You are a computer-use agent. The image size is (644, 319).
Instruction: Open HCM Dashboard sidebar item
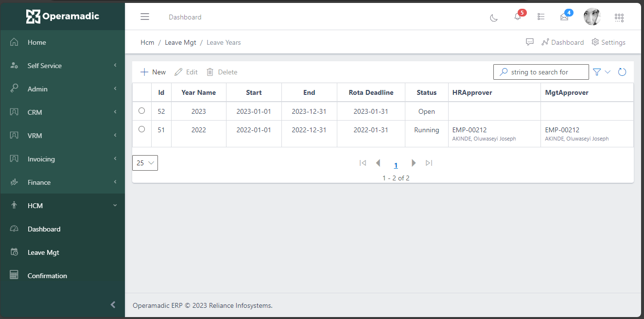[62, 229]
